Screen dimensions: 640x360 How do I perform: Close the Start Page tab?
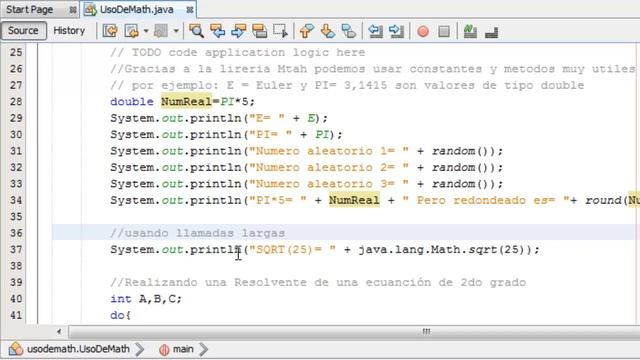coord(73,10)
